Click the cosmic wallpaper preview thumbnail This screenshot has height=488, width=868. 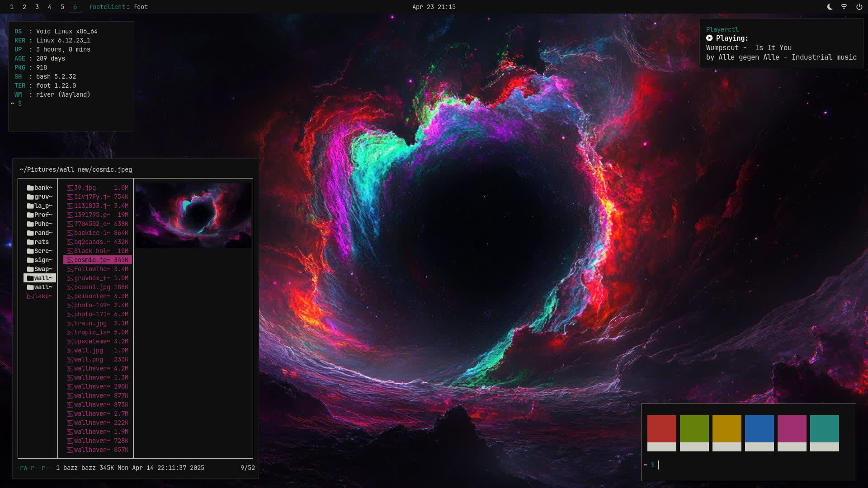[193, 215]
